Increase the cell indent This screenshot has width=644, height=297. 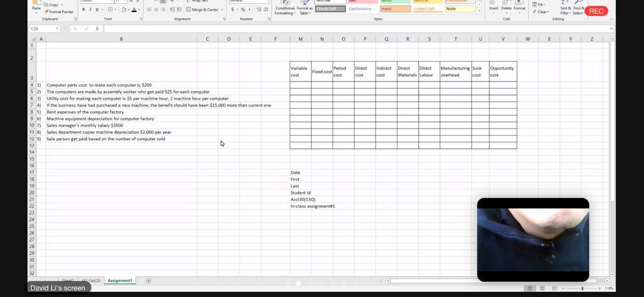point(179,9)
